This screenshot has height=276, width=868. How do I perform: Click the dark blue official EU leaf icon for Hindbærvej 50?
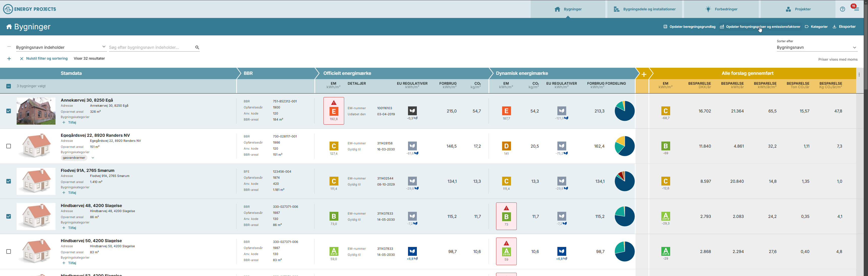click(x=413, y=251)
